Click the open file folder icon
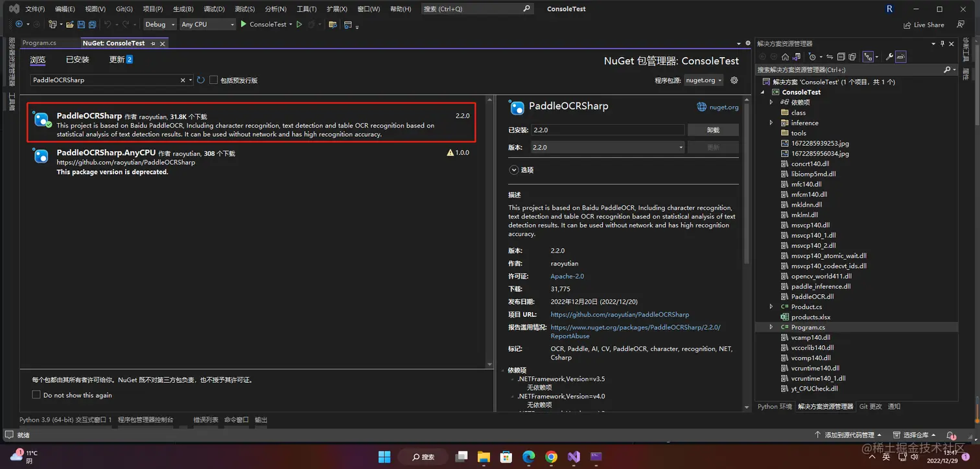Screen dimensions: 980x469 tap(69, 25)
